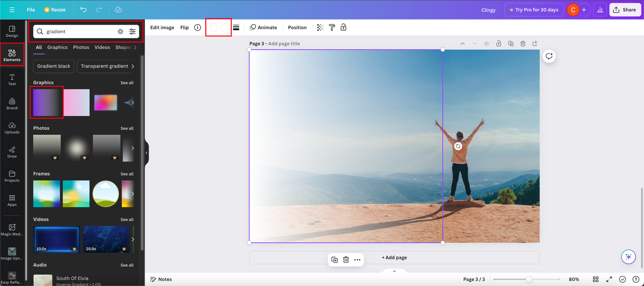
Task: Open the Uploads sidebar panel
Action: click(x=12, y=128)
